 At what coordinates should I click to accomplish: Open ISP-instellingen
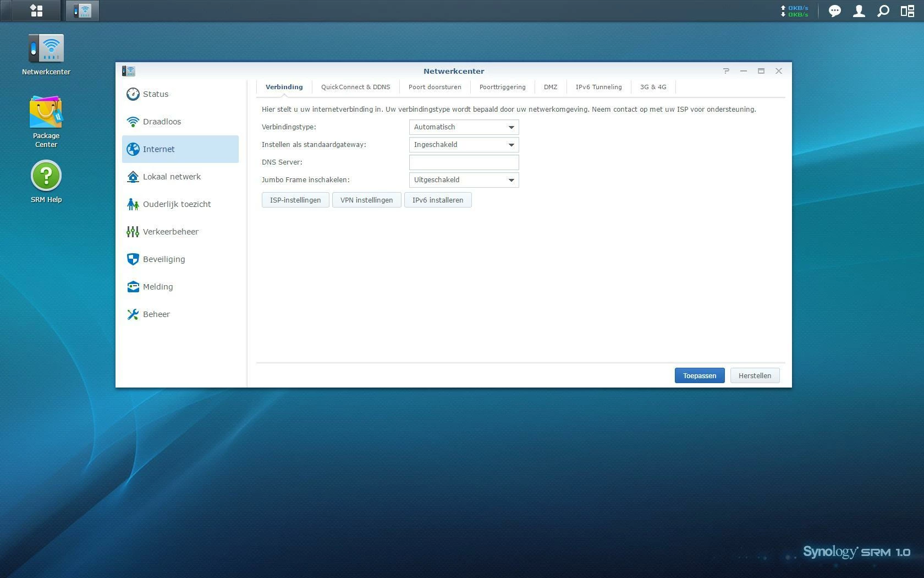[295, 200]
